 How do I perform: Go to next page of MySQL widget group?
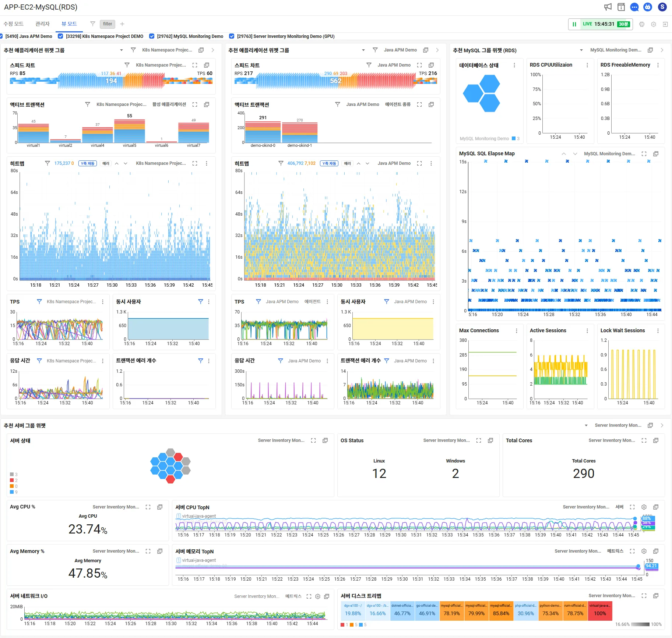pyautogui.click(x=662, y=50)
